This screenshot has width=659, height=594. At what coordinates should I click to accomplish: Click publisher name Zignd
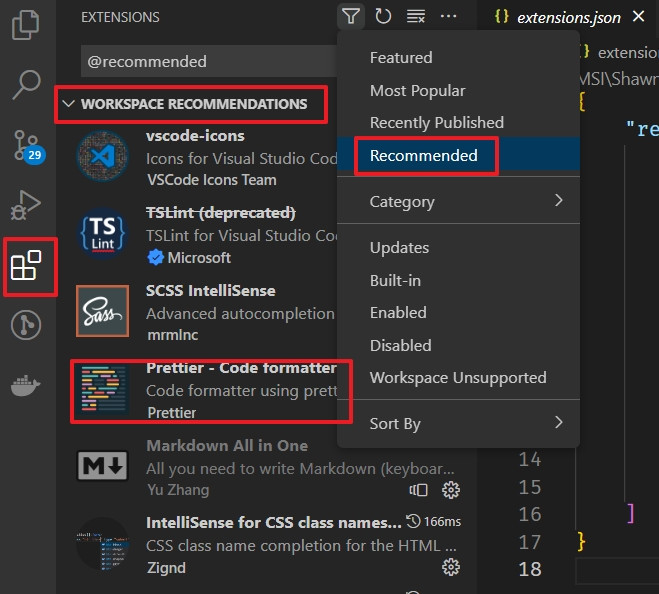click(166, 568)
